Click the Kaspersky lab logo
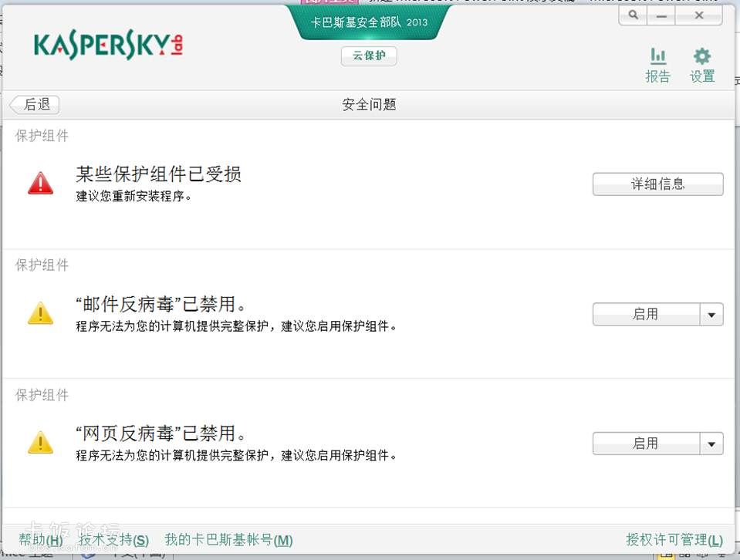Image resolution: width=740 pixels, height=560 pixels. click(108, 46)
